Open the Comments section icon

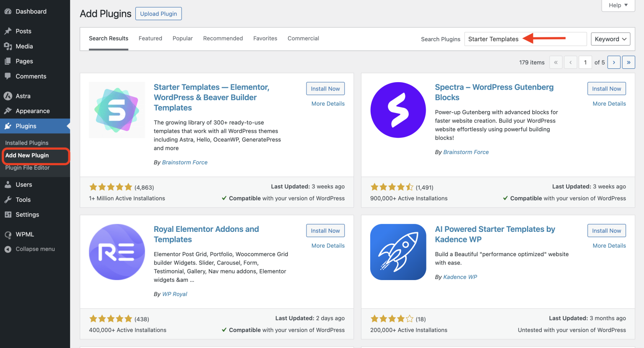tap(8, 76)
